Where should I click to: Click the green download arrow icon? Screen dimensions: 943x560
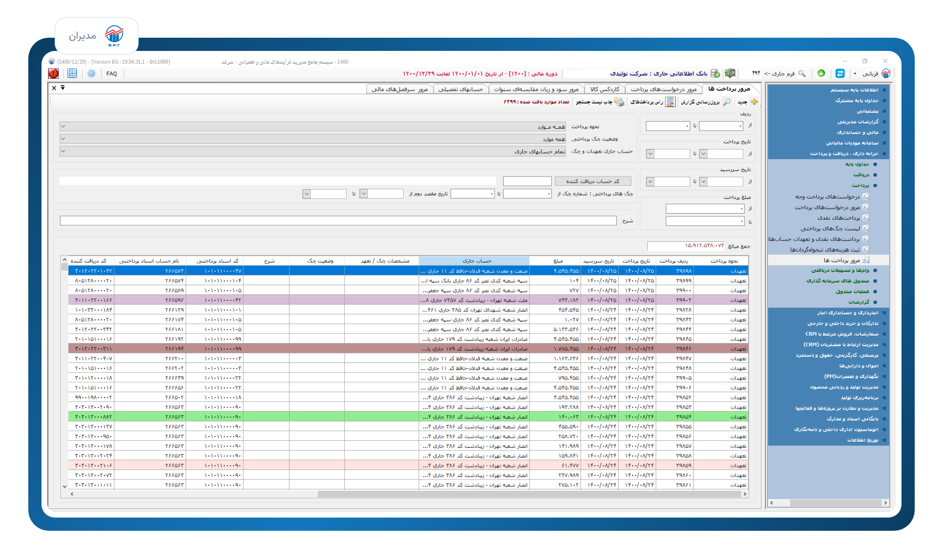(821, 73)
